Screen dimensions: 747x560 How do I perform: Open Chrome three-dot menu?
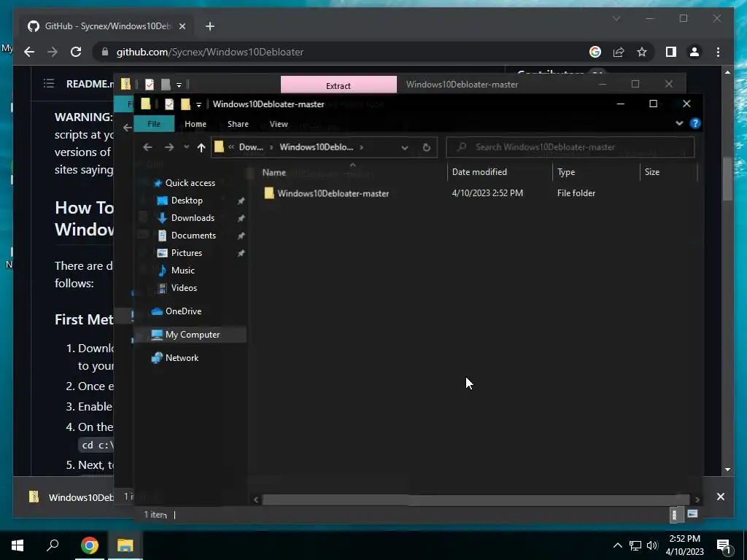pyautogui.click(x=718, y=52)
